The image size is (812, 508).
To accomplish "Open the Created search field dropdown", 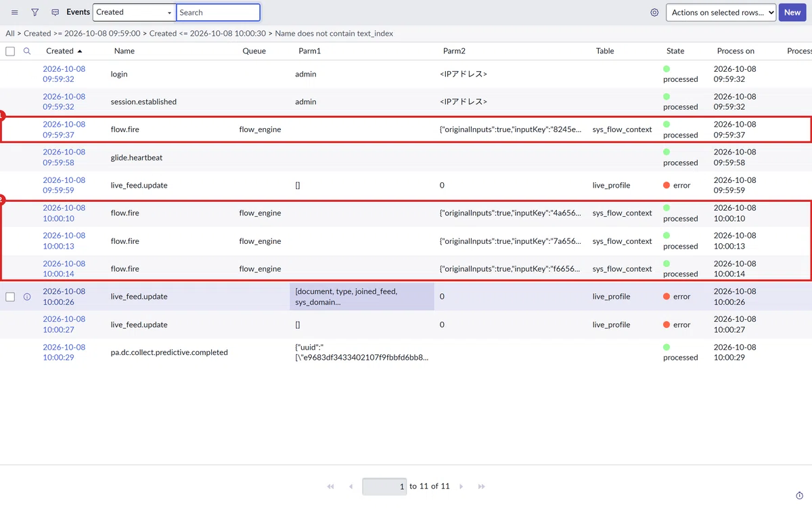I will (134, 12).
